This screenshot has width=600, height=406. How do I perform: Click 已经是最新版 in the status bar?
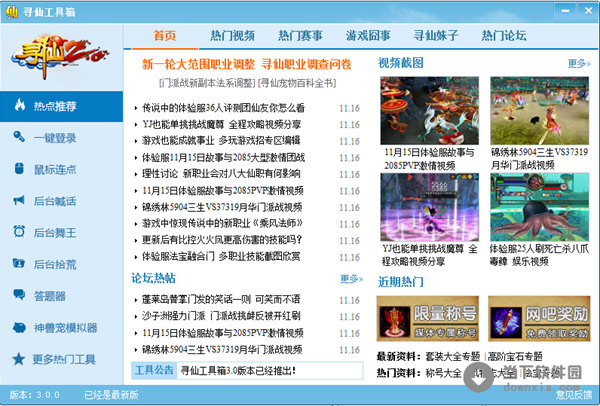coord(111,395)
